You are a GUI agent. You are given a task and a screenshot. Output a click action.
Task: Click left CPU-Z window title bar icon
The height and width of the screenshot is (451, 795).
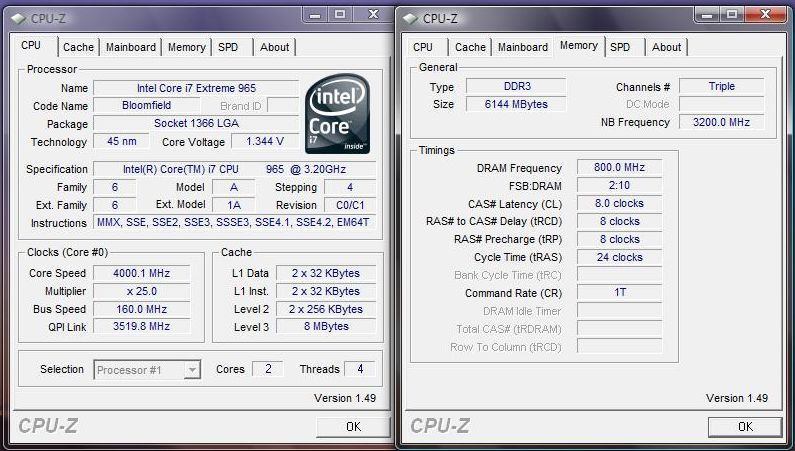pyautogui.click(x=19, y=19)
